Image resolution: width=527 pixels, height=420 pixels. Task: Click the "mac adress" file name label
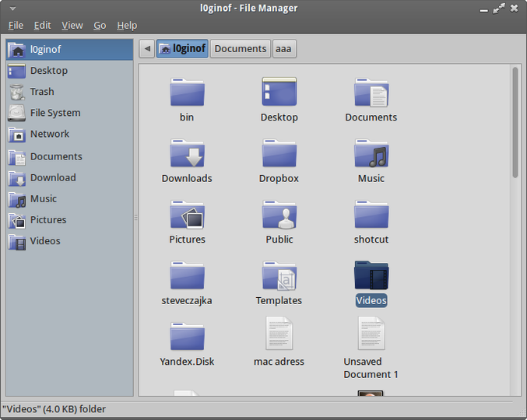tap(279, 362)
